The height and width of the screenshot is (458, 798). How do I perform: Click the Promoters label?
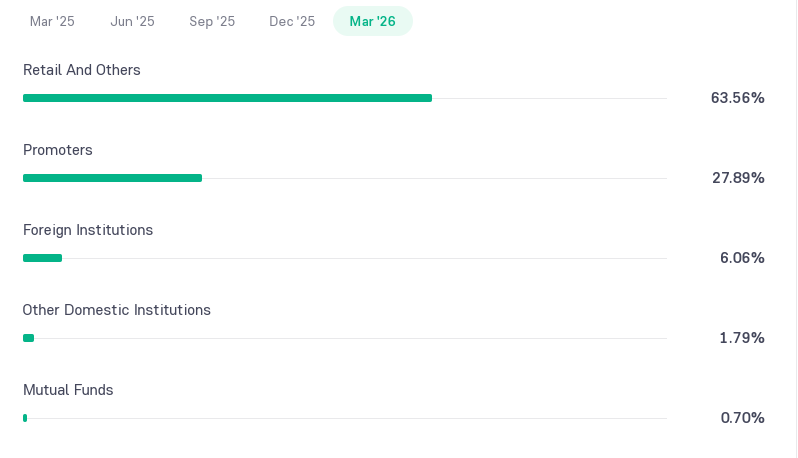point(58,150)
